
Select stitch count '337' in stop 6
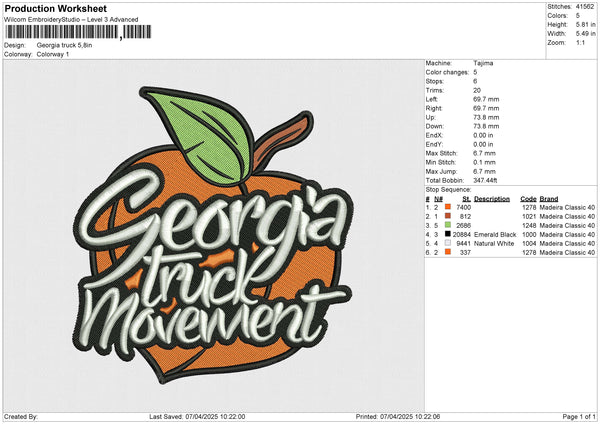click(x=465, y=253)
